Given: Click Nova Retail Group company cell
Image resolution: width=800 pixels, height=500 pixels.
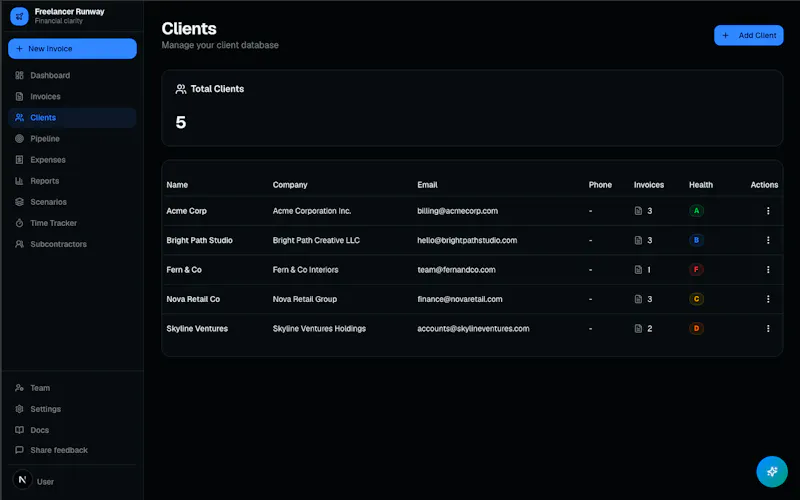Looking at the screenshot, I should tap(305, 299).
